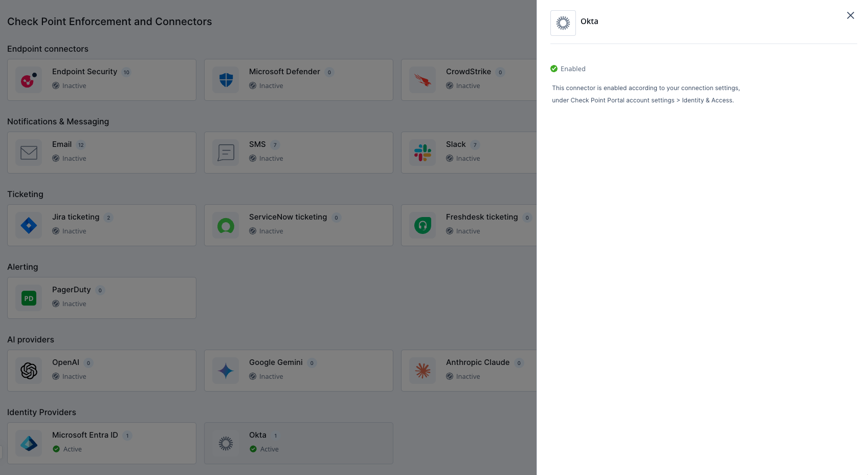Click the Anthropic Claude logo icon
This screenshot has width=868, height=475.
coord(422,371)
